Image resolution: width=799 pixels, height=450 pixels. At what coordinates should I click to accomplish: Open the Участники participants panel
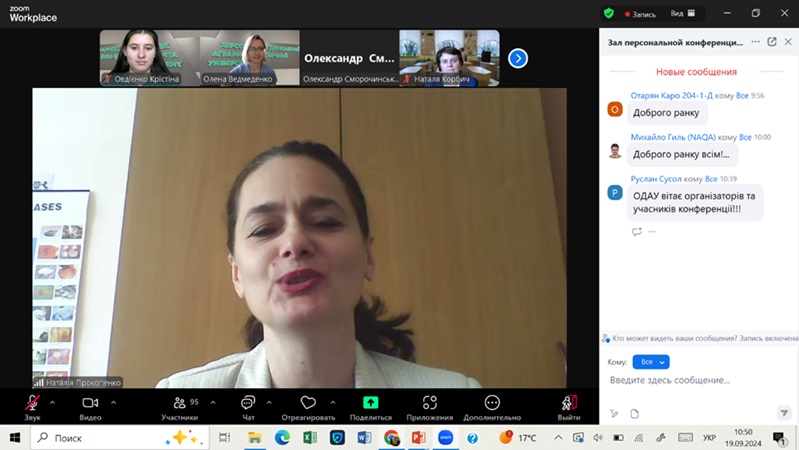click(178, 403)
